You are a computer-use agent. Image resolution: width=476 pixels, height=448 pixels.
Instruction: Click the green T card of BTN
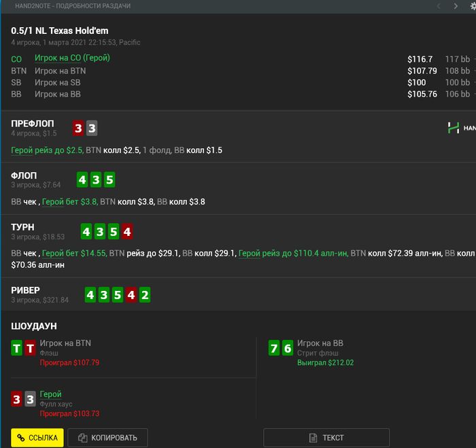[x=17, y=348]
